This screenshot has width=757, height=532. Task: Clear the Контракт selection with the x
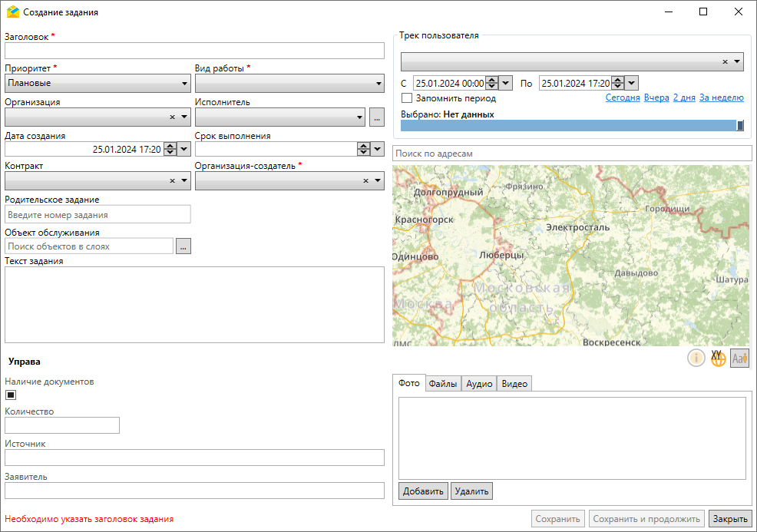(x=172, y=181)
